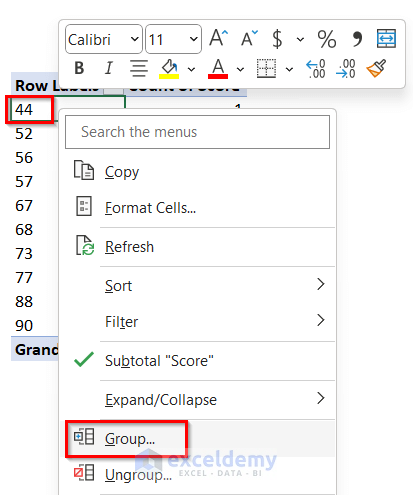
Task: Click the Format Cells icon
Action: 84,206
